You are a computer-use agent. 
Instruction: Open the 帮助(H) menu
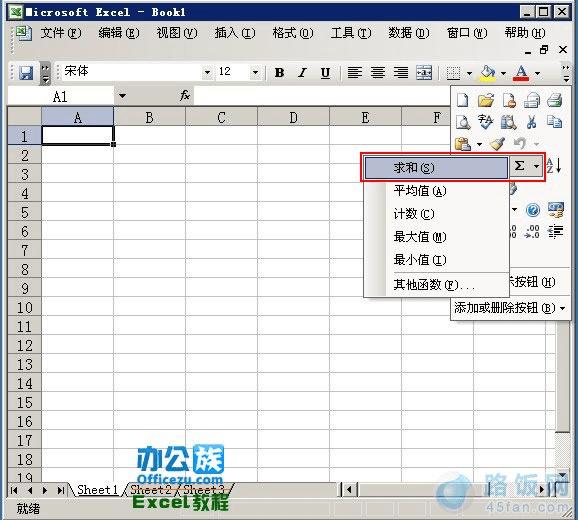point(525,33)
